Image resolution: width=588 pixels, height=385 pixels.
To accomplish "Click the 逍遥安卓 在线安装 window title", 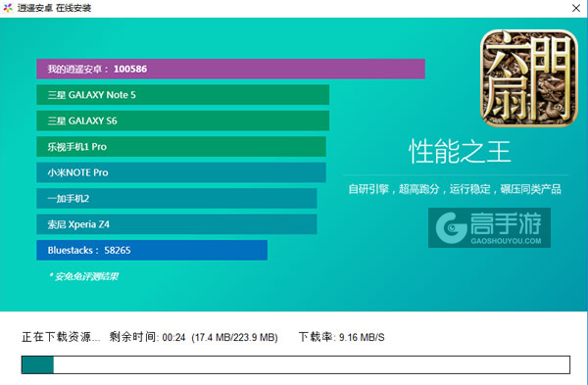I will point(54,8).
